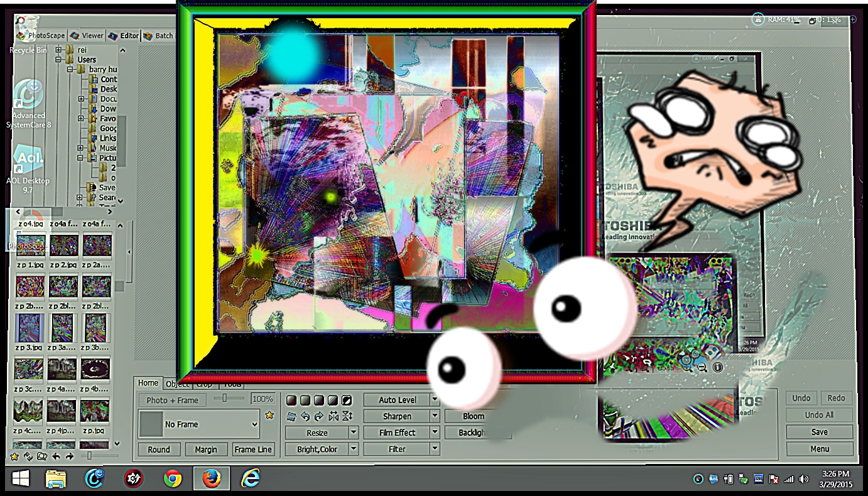The height and width of the screenshot is (496, 868).
Task: Open the Recycle Bin desktop icon
Action: pos(28,36)
